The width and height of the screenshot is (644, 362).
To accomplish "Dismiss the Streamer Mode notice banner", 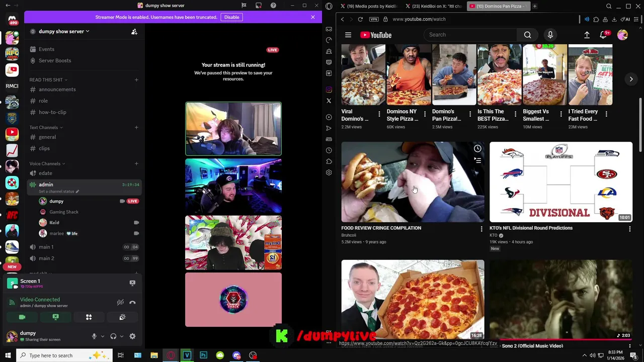I will (x=313, y=17).
